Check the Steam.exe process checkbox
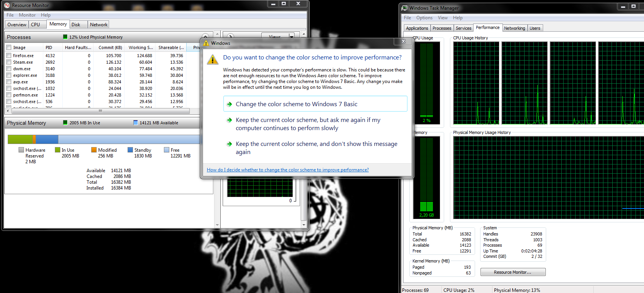 coord(9,62)
